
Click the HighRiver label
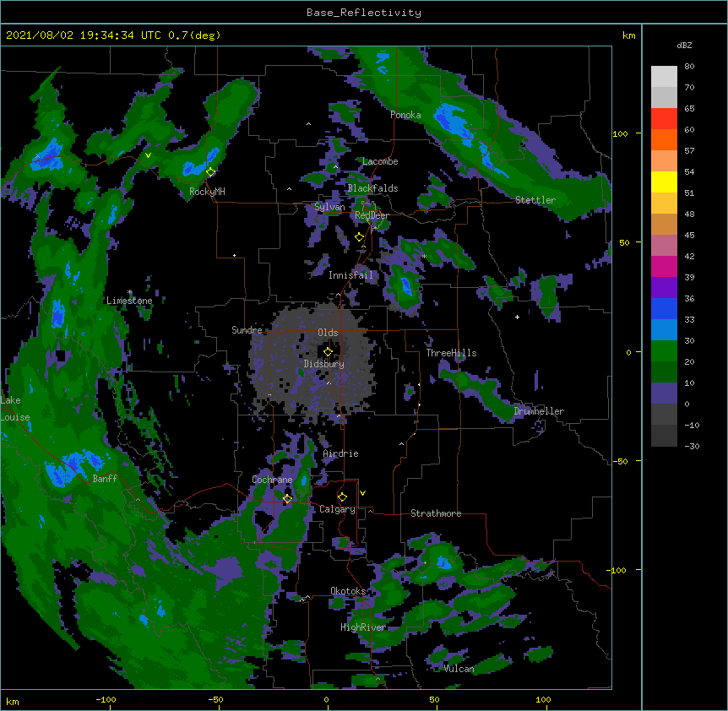(363, 627)
